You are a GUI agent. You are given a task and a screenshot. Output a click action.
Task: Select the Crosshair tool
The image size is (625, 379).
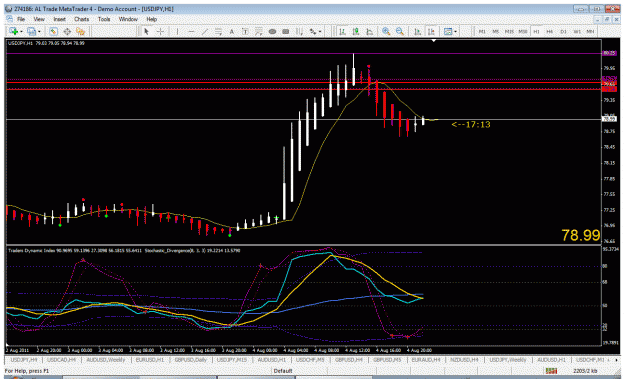pos(160,31)
